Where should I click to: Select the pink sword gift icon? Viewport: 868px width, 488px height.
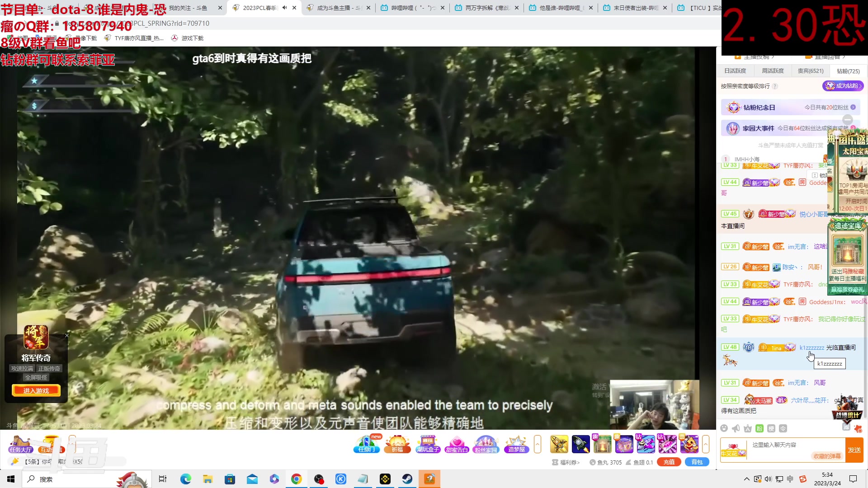[x=668, y=444]
